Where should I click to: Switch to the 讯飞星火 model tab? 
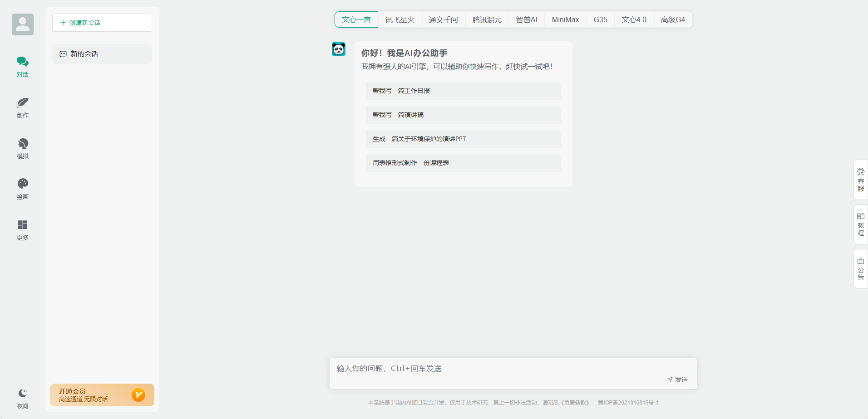pyautogui.click(x=399, y=19)
